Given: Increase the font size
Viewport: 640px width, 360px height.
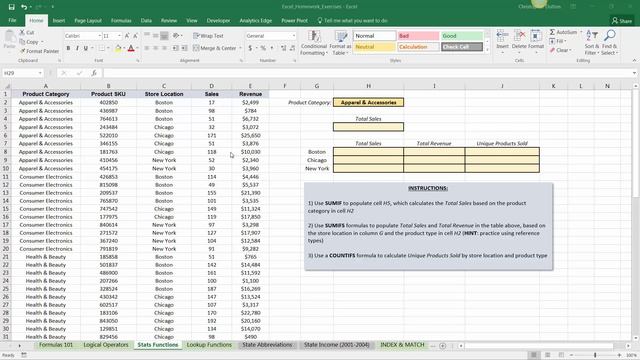Looking at the screenshot, I should pos(127,36).
